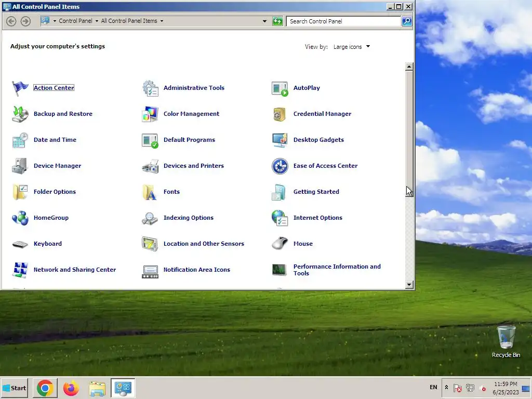Launch Color Management icon
The image size is (532, 399).
[150, 114]
